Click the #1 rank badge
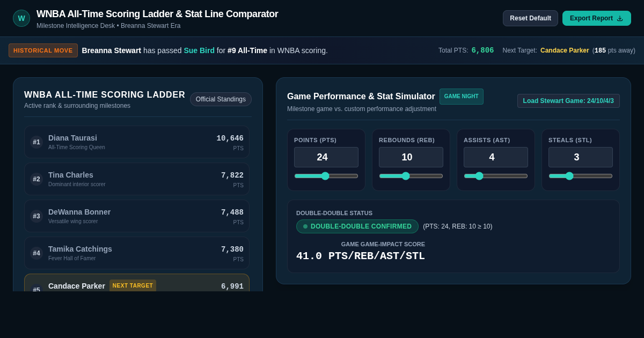Screen dimensions: 644x338 point(36,142)
